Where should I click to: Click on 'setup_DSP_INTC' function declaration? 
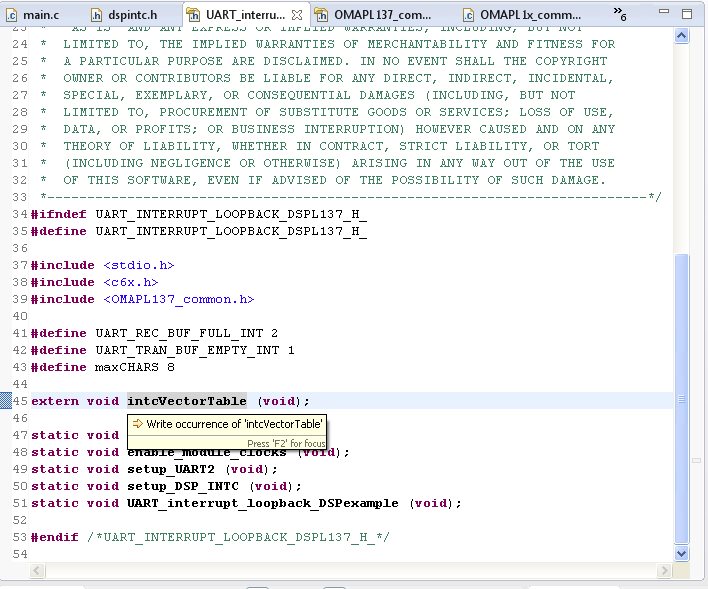point(183,486)
